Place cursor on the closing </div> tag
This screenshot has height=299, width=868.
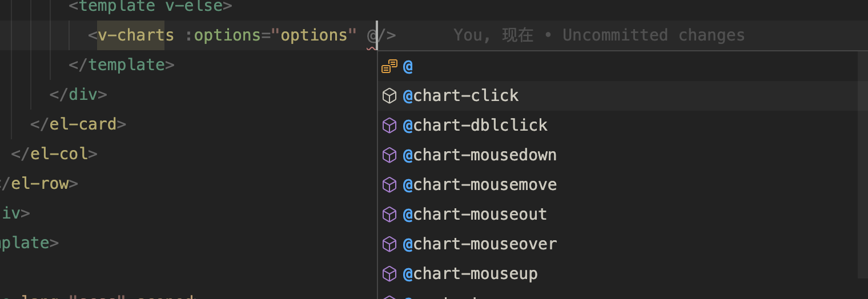point(78,95)
